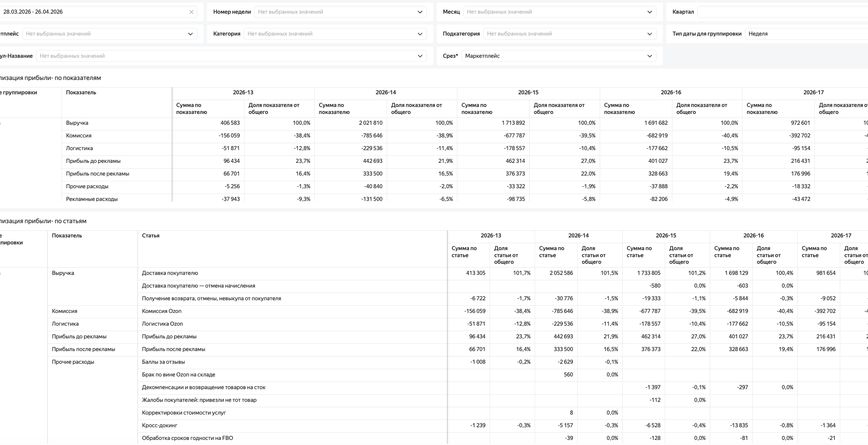Screen dimensions: 868x445
Task: Click the 2026-16 week header in articles table
Action: (753, 236)
